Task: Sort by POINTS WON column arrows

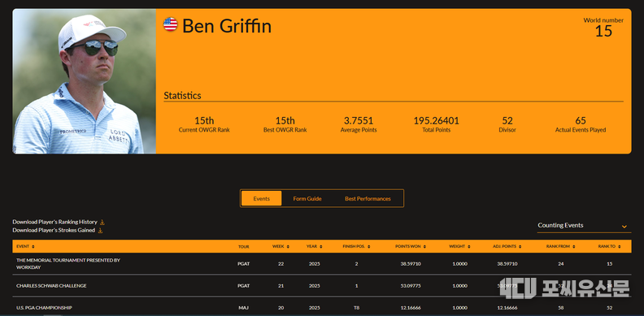Action: (x=424, y=247)
